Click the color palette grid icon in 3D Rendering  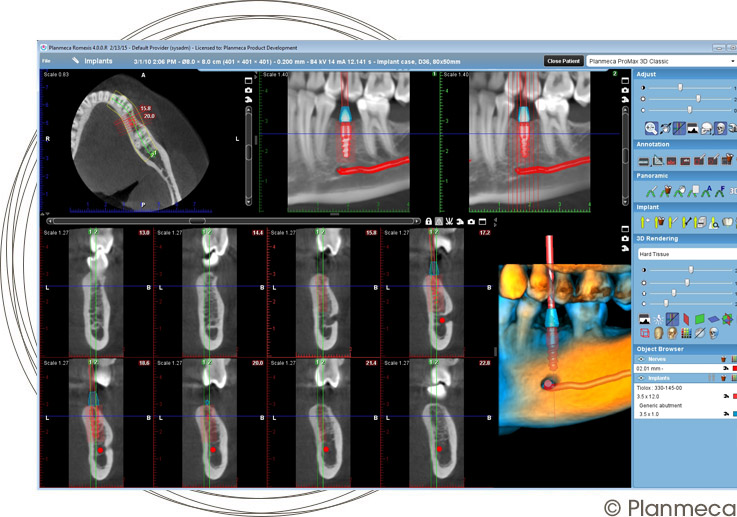[686, 333]
